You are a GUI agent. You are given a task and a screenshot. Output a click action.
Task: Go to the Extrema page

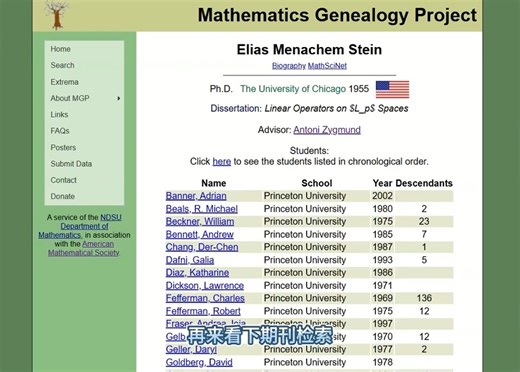[x=65, y=82]
